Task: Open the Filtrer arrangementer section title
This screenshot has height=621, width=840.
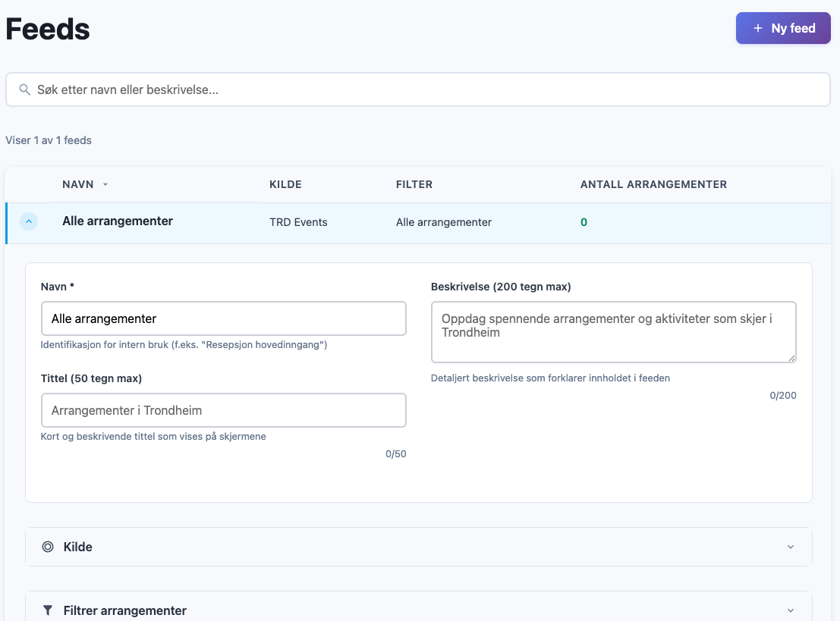Action: 125,610
